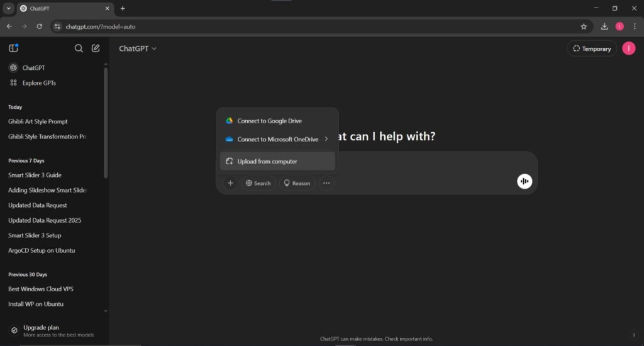The image size is (644, 346).
Task: Click the voice mode waveform button
Action: (x=525, y=181)
